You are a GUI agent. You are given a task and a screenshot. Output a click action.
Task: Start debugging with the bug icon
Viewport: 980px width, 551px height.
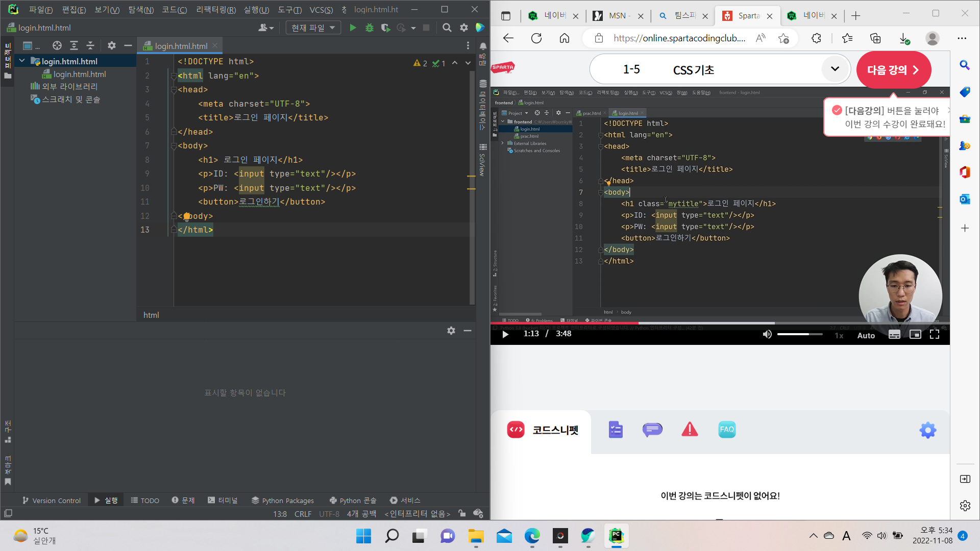click(x=370, y=28)
